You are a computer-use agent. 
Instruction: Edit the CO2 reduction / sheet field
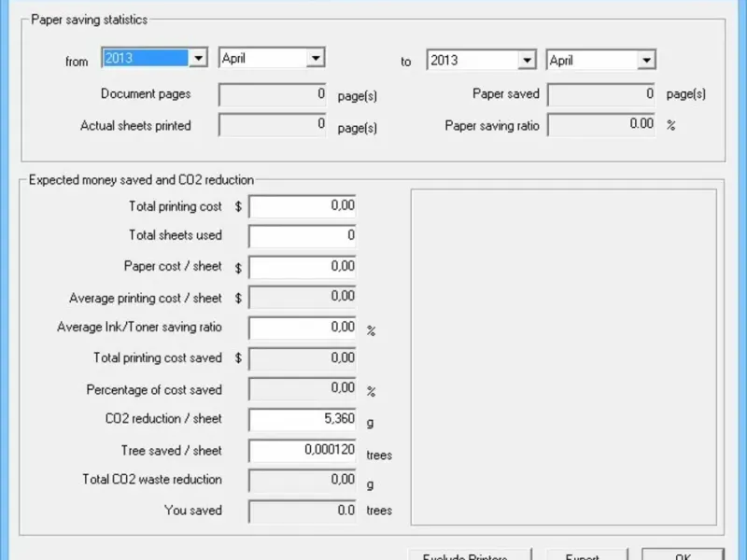(x=302, y=419)
